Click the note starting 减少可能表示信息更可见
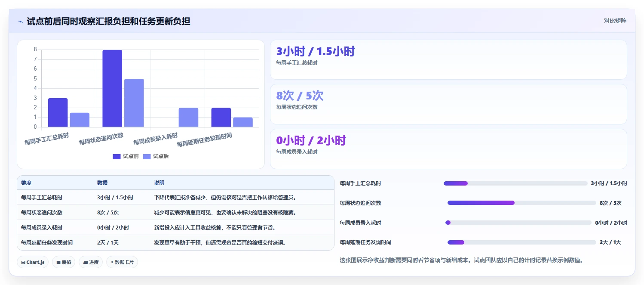Viewport: 644px width, 285px height. pos(225,213)
